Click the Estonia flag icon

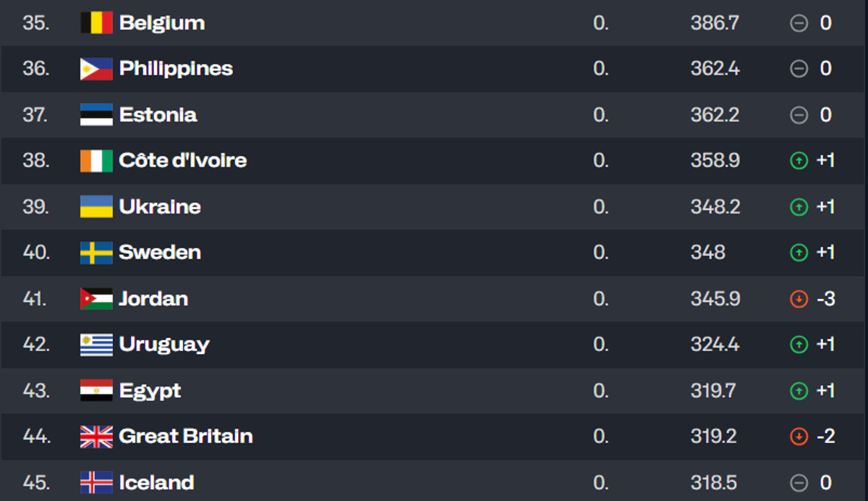[96, 115]
